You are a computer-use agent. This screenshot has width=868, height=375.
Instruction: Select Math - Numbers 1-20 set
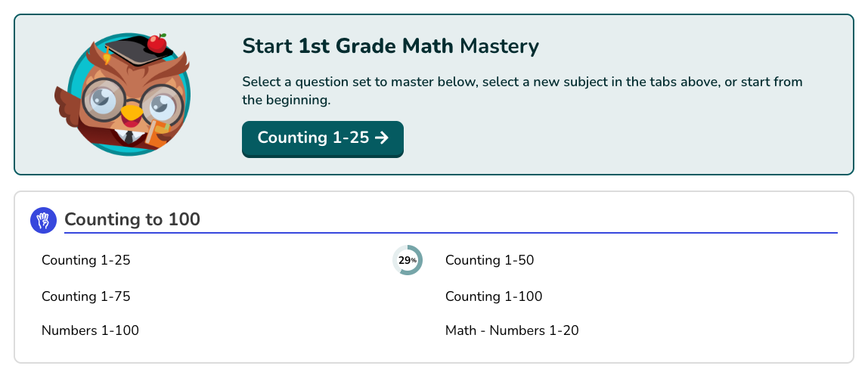tap(512, 330)
